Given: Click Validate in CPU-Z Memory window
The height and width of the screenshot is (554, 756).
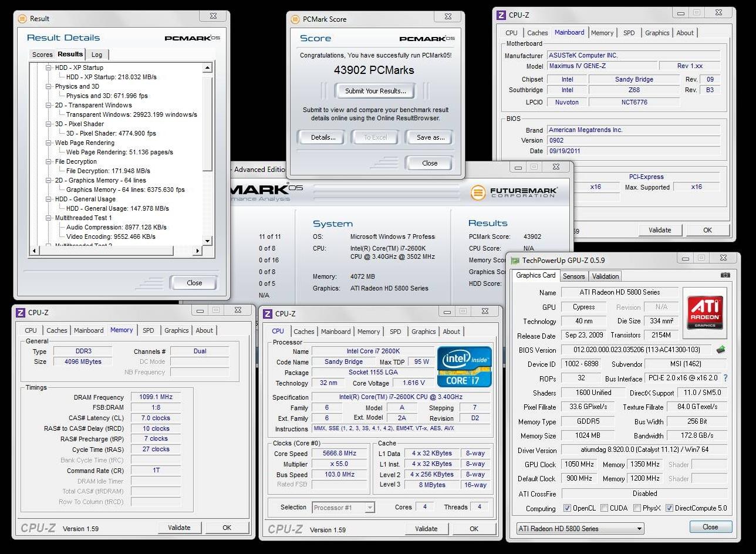Looking at the screenshot, I should [179, 528].
